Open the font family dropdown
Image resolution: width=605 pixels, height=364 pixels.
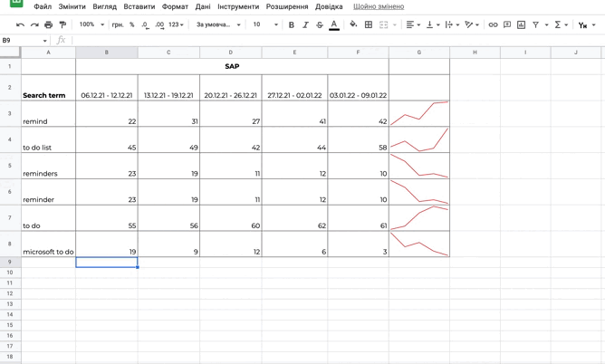(x=218, y=24)
